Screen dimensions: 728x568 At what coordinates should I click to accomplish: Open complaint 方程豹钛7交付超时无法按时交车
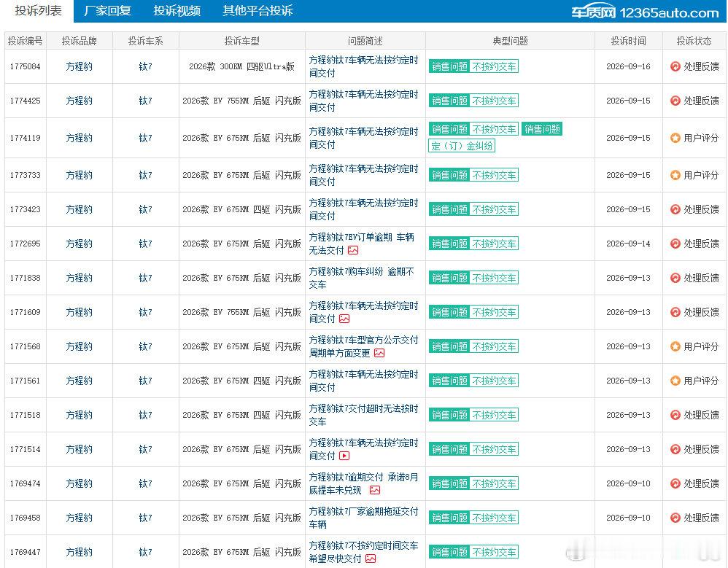[x=363, y=416]
